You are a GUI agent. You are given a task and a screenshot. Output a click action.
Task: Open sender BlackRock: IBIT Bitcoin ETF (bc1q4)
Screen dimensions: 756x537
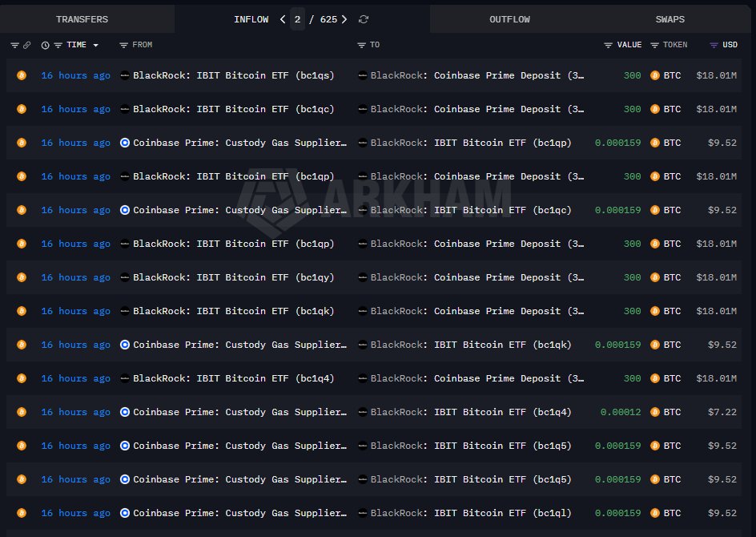point(234,378)
